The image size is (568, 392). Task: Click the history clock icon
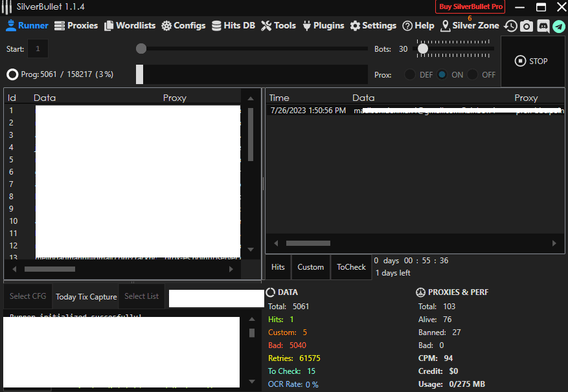pos(511,26)
